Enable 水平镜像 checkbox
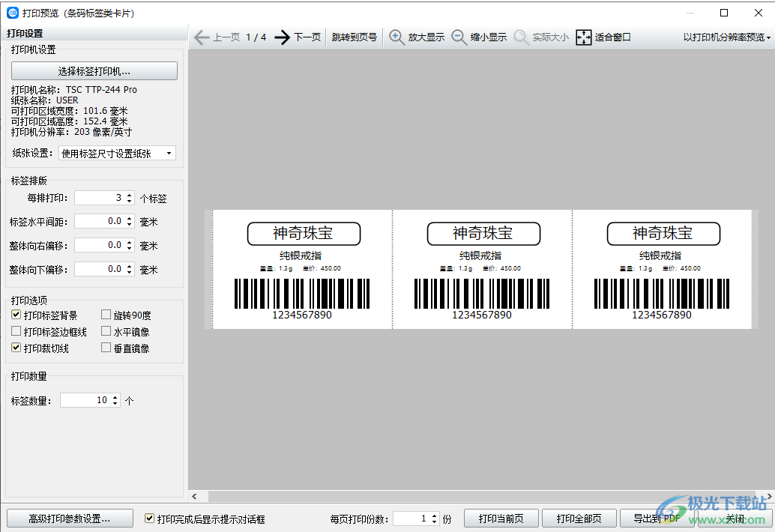The image size is (775, 532). 106,331
